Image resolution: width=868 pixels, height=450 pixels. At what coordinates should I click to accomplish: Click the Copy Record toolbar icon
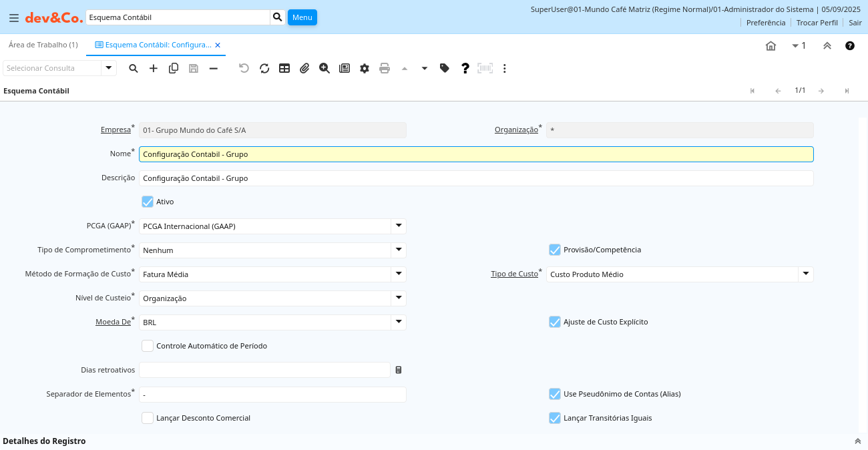174,68
